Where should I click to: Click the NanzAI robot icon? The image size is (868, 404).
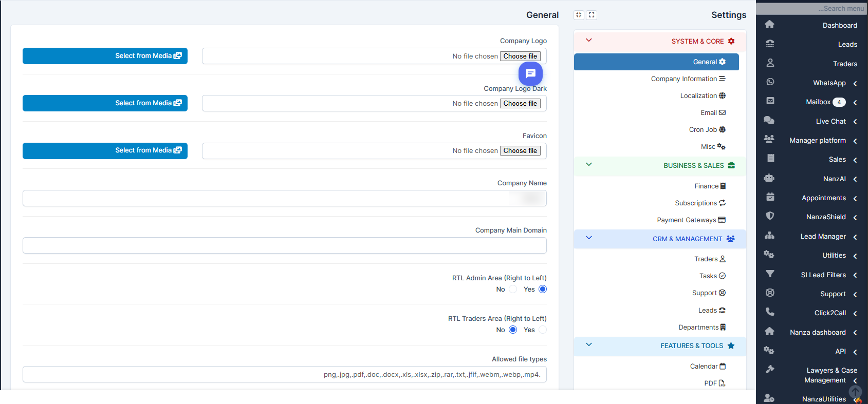point(769,178)
